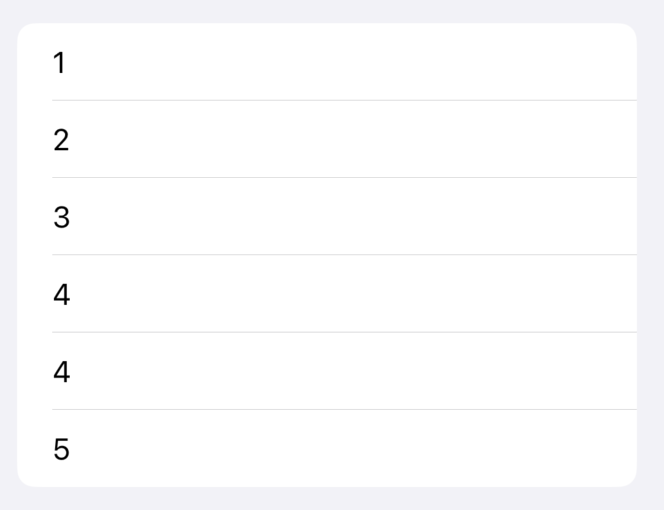Click the digit 5 text label
Viewport: 664px width, 510px height.
click(61, 449)
